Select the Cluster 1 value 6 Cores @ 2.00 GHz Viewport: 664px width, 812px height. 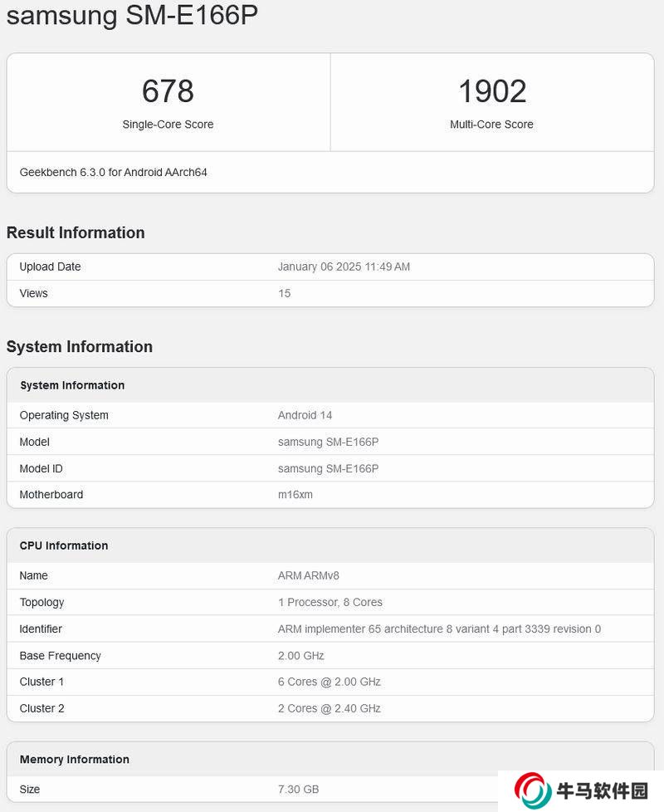pyautogui.click(x=329, y=682)
